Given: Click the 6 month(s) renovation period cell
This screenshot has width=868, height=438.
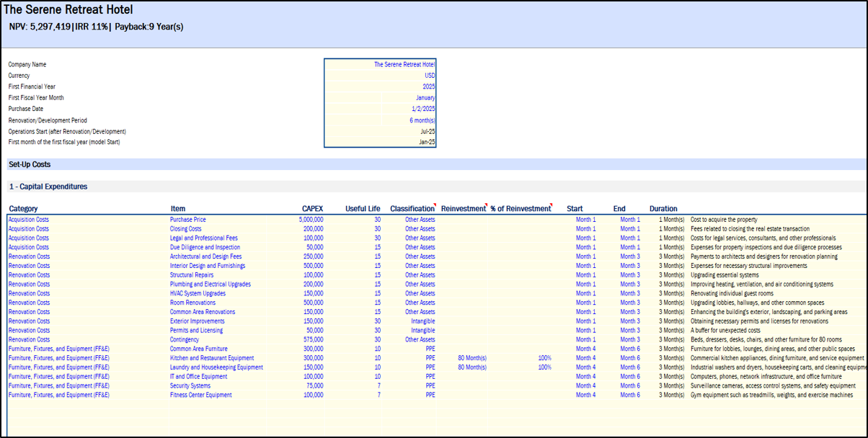Looking at the screenshot, I should 422,120.
